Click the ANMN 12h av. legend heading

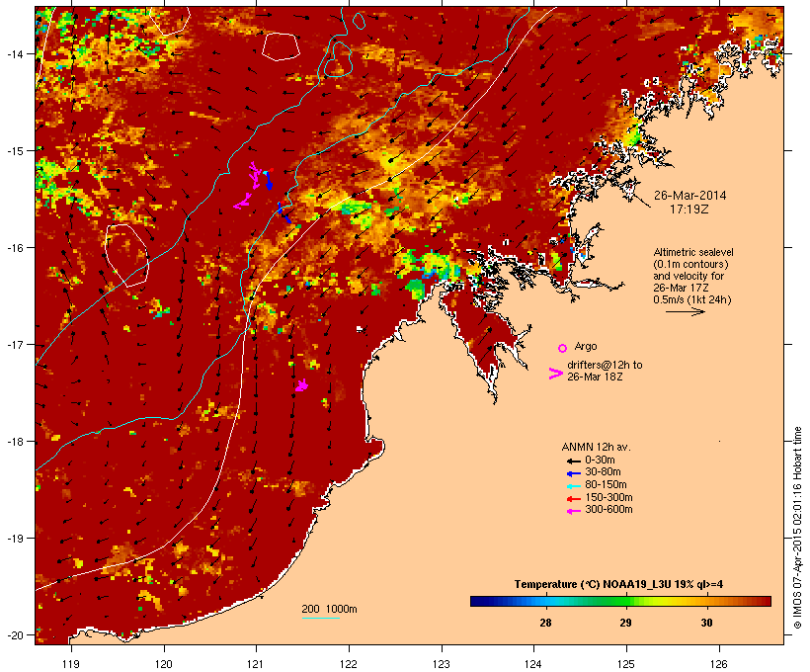(596, 447)
